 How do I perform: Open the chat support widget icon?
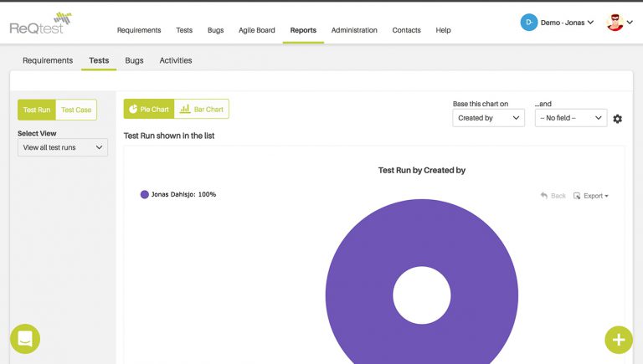pyautogui.click(x=25, y=339)
